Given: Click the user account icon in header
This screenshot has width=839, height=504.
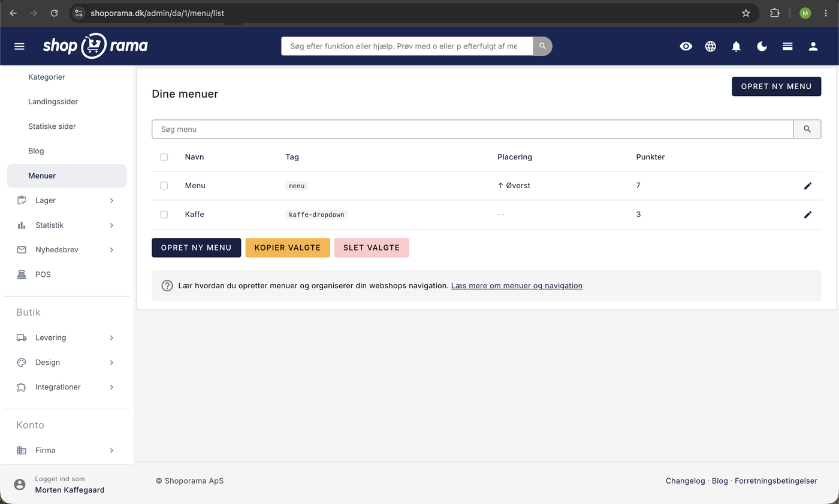Looking at the screenshot, I should 813,46.
